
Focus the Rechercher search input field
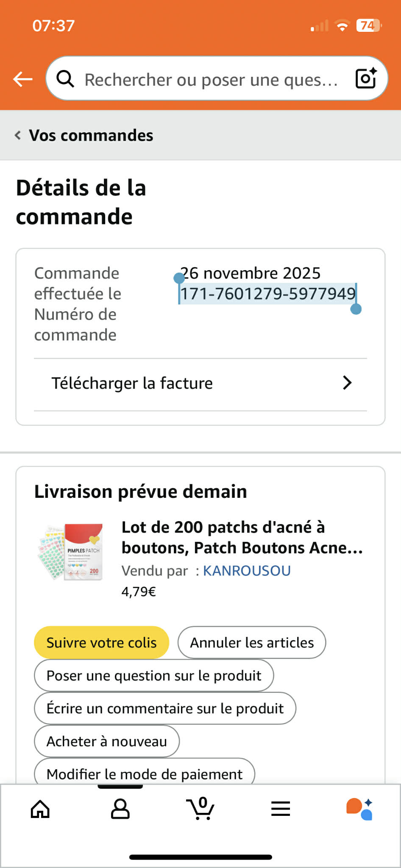(x=211, y=79)
